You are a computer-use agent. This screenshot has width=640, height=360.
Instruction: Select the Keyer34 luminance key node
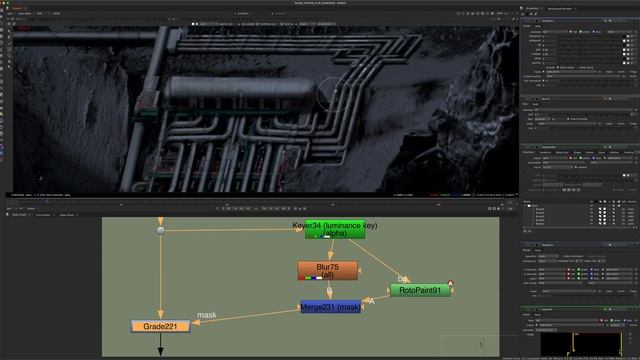335,229
